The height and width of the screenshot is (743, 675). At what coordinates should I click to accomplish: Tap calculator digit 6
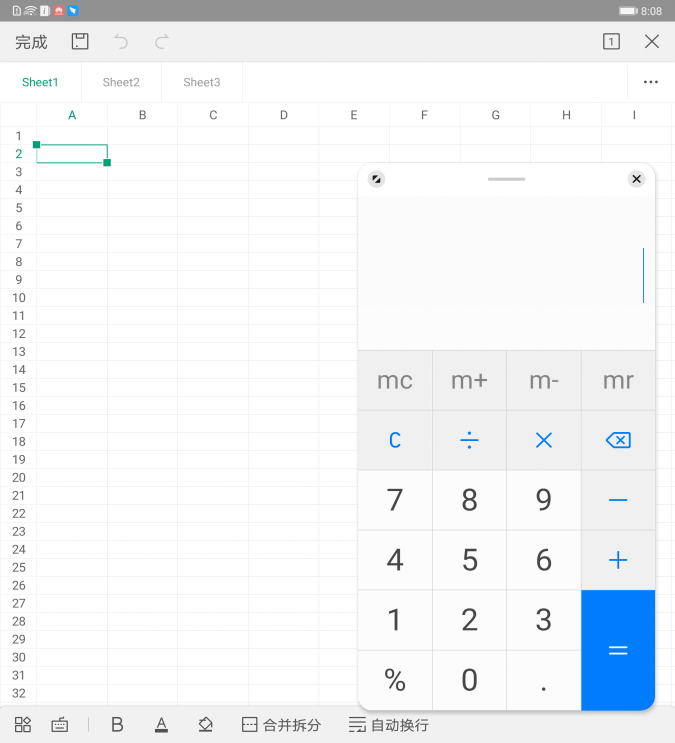tap(544, 560)
